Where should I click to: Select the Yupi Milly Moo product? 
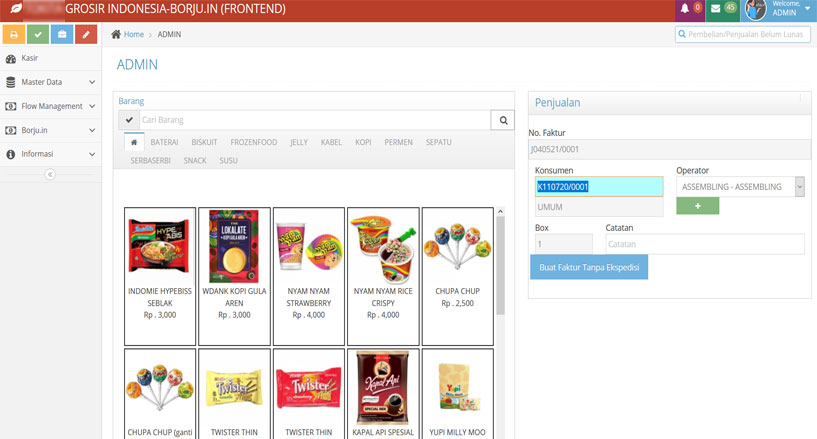[x=457, y=394]
